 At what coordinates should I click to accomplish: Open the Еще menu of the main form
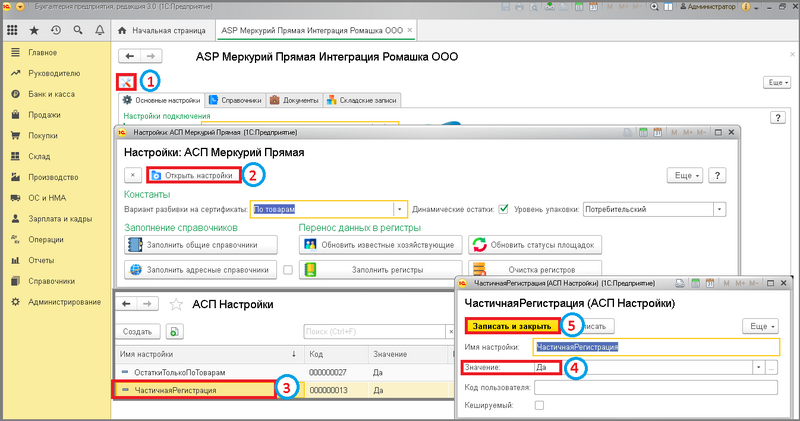778,82
